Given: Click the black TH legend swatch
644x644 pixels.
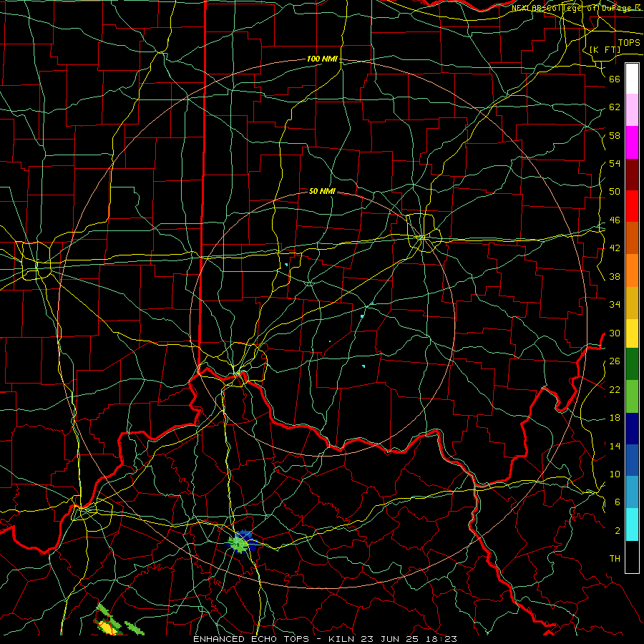Looking at the screenshot, I should coord(632,557).
